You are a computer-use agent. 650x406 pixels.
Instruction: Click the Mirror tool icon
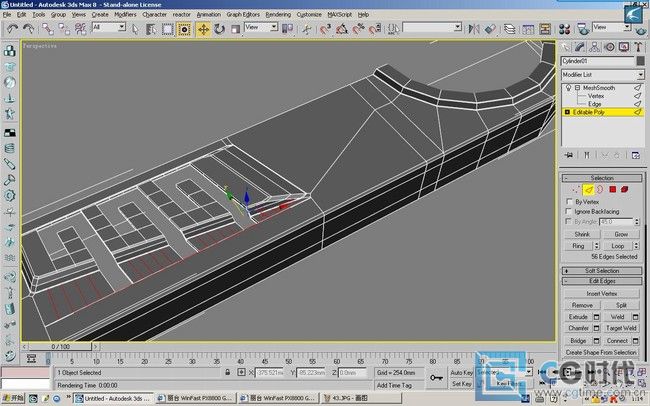coord(474,29)
